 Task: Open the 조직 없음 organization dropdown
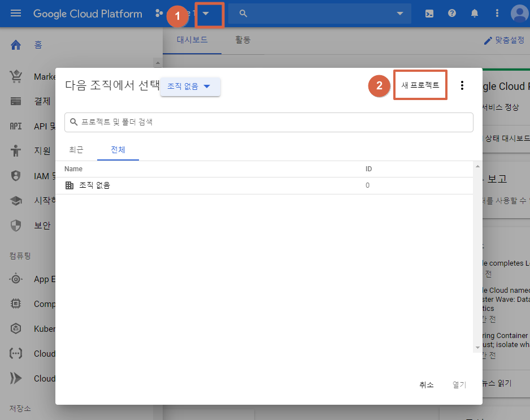pos(190,86)
